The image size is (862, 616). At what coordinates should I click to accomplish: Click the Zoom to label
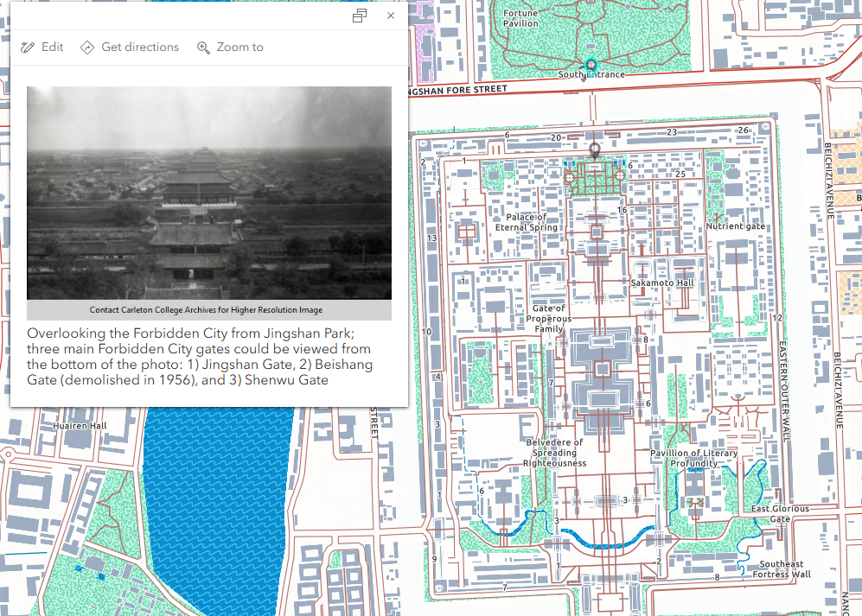point(240,48)
